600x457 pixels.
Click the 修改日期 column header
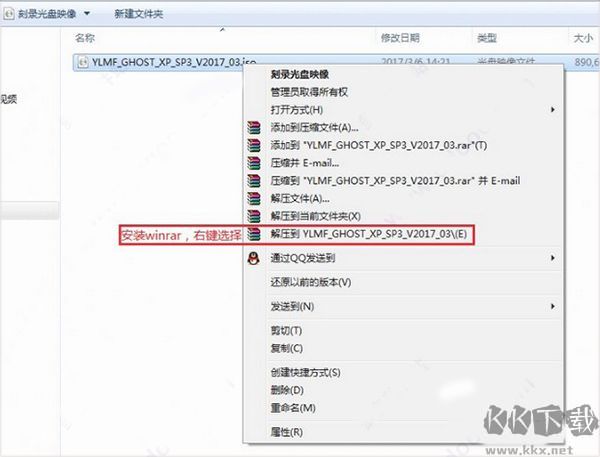pos(400,38)
